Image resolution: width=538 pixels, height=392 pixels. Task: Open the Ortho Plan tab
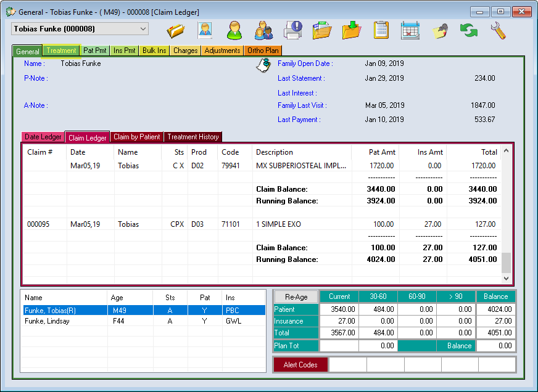(x=263, y=51)
